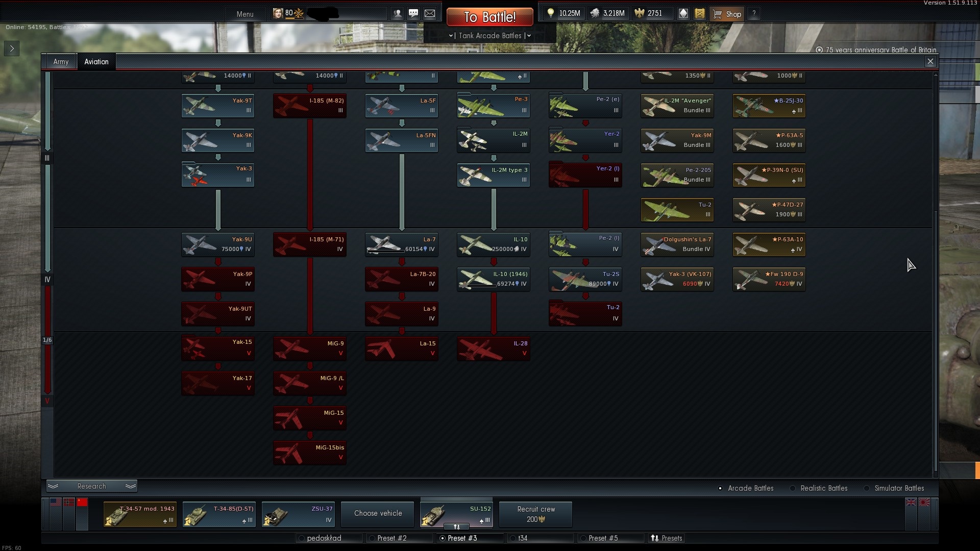Expand Research panel with left chevrons
The width and height of the screenshot is (980, 551).
pos(53,486)
